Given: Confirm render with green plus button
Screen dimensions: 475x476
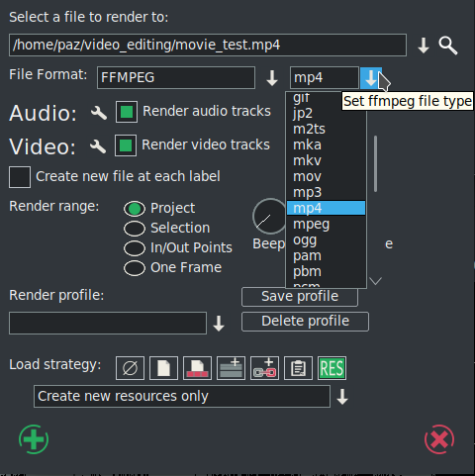Looking at the screenshot, I should (34, 439).
